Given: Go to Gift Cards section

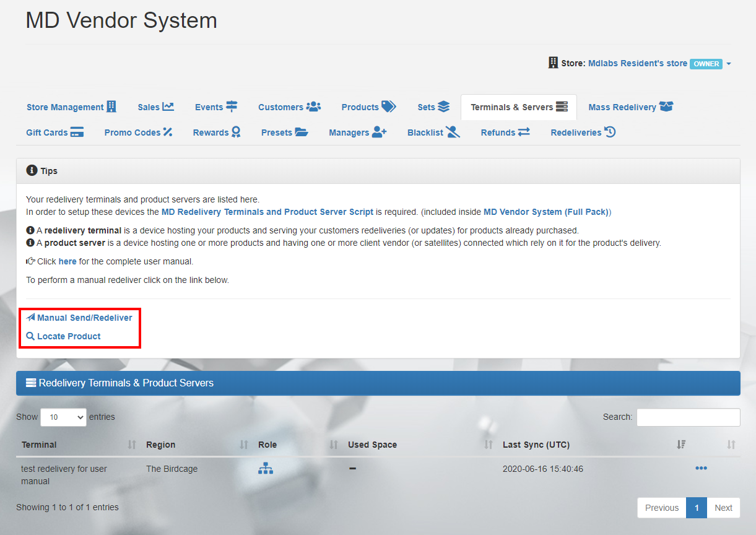Looking at the screenshot, I should click(54, 133).
